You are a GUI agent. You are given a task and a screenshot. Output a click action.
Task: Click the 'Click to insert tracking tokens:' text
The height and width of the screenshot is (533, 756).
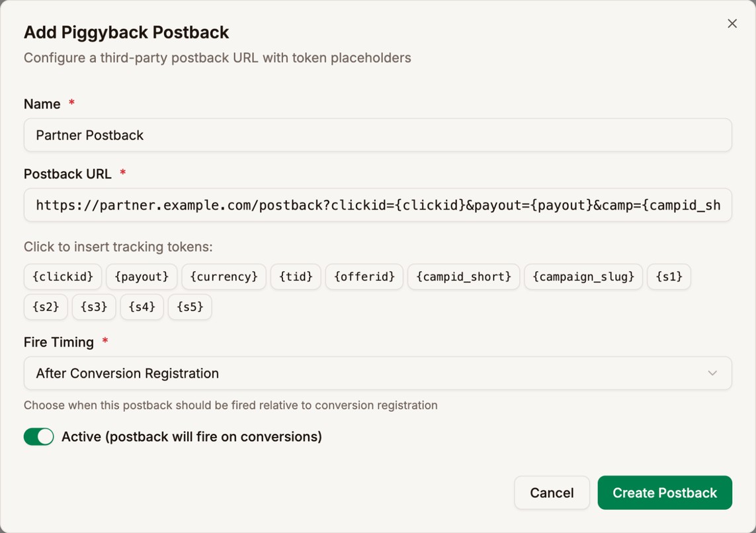click(x=118, y=247)
